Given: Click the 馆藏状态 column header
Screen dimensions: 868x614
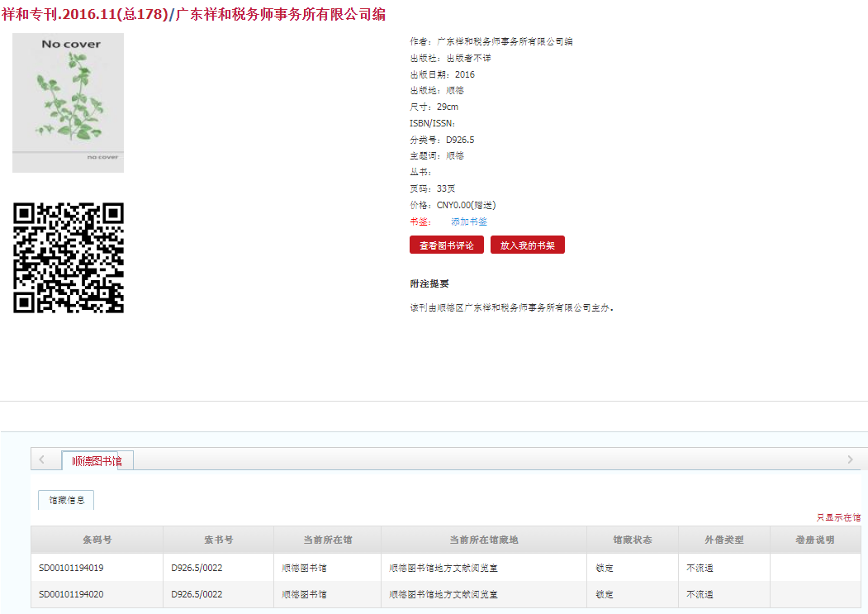Looking at the screenshot, I should (633, 540).
